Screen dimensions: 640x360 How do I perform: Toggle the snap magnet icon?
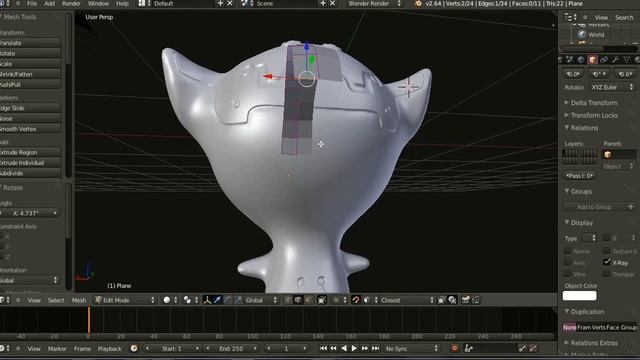(356, 300)
